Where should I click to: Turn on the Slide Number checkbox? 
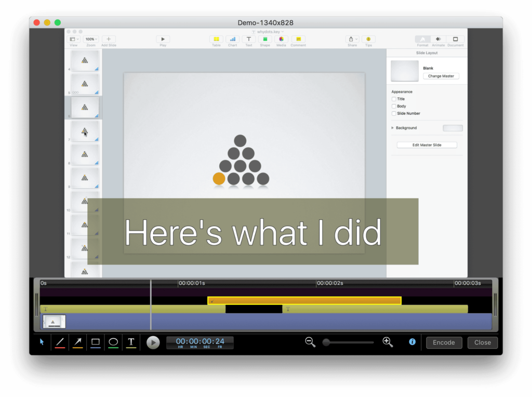point(394,113)
